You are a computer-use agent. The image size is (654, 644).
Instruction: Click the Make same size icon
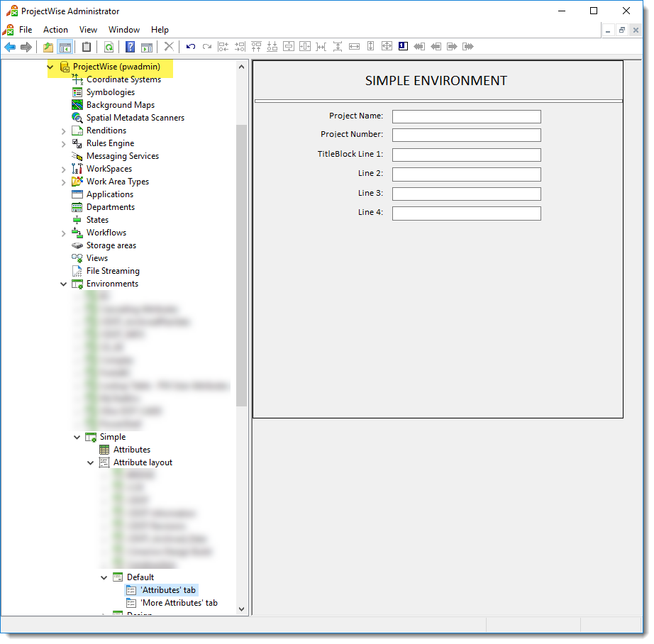tap(387, 46)
